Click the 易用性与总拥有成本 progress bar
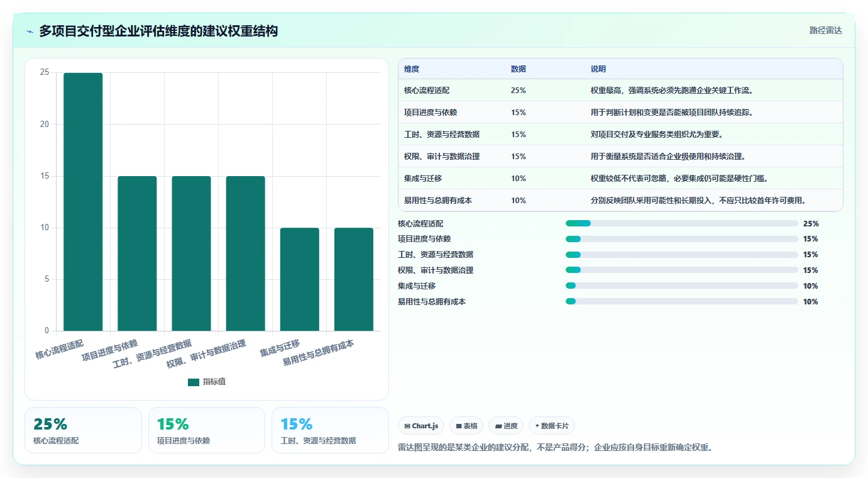This screenshot has width=868, height=478. pyautogui.click(x=681, y=302)
